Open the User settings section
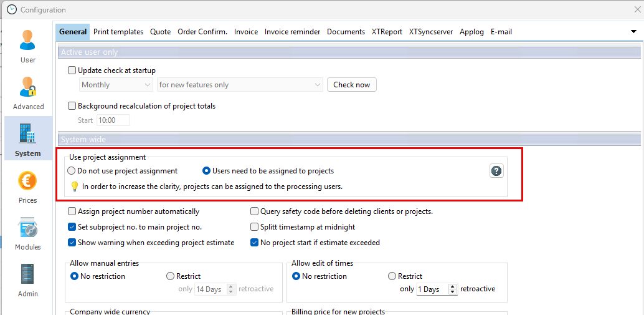 28,46
